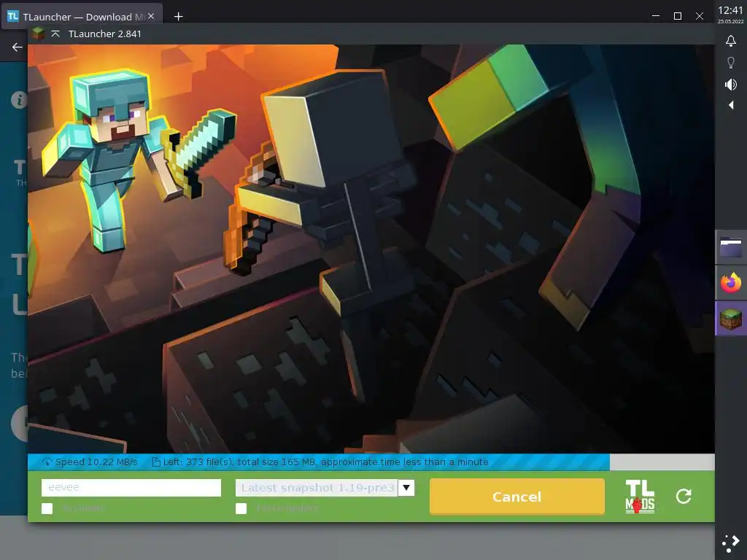
Task: Select the TLauncher — Download browser tab
Action: [x=82, y=17]
